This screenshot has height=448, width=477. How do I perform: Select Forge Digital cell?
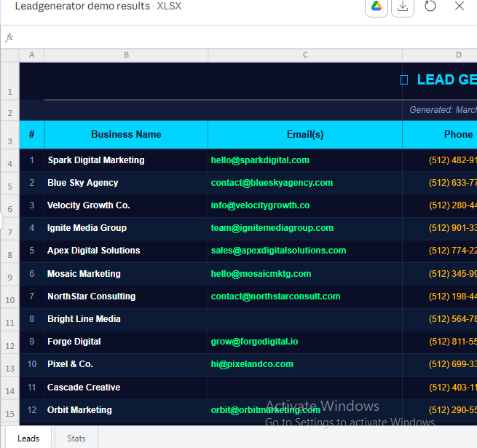(x=126, y=342)
